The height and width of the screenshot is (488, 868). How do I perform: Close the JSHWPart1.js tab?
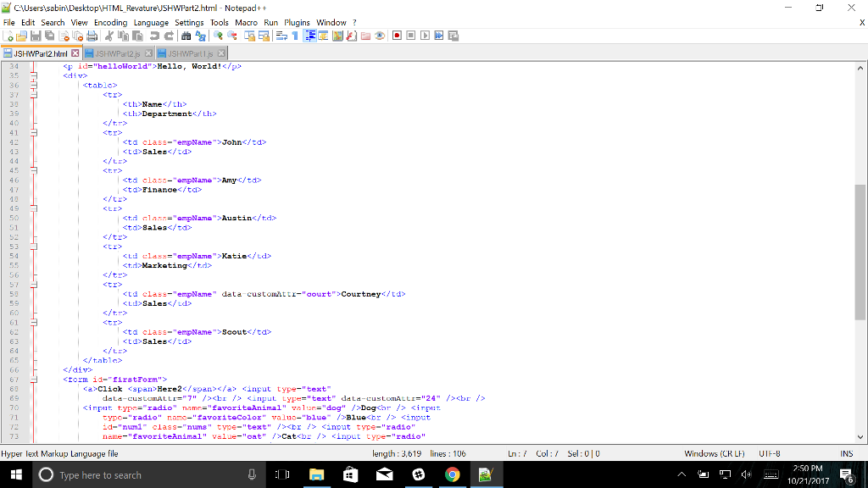pyautogui.click(x=221, y=53)
